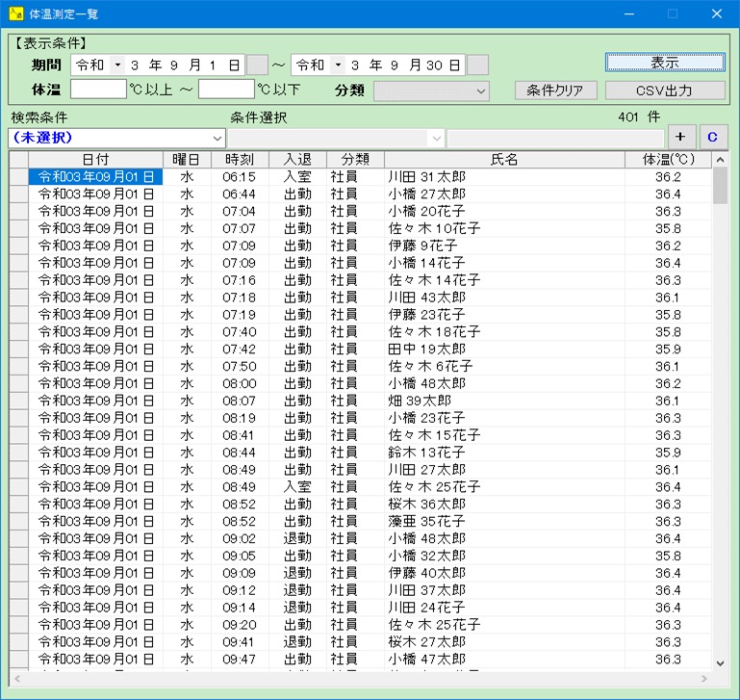The width and height of the screenshot is (740, 700).
Task: Expand the end date era 令和 dropdown
Action: pyautogui.click(x=338, y=65)
